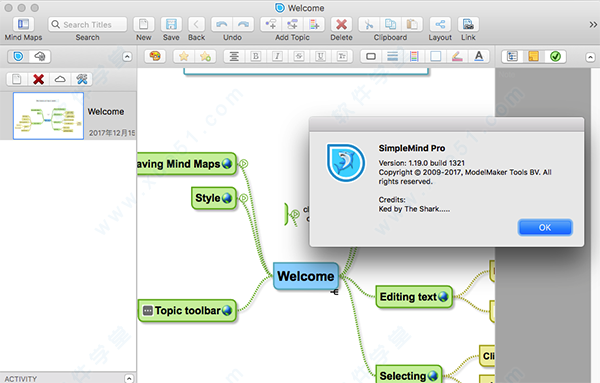
Task: Add a child topic
Action: [271, 24]
